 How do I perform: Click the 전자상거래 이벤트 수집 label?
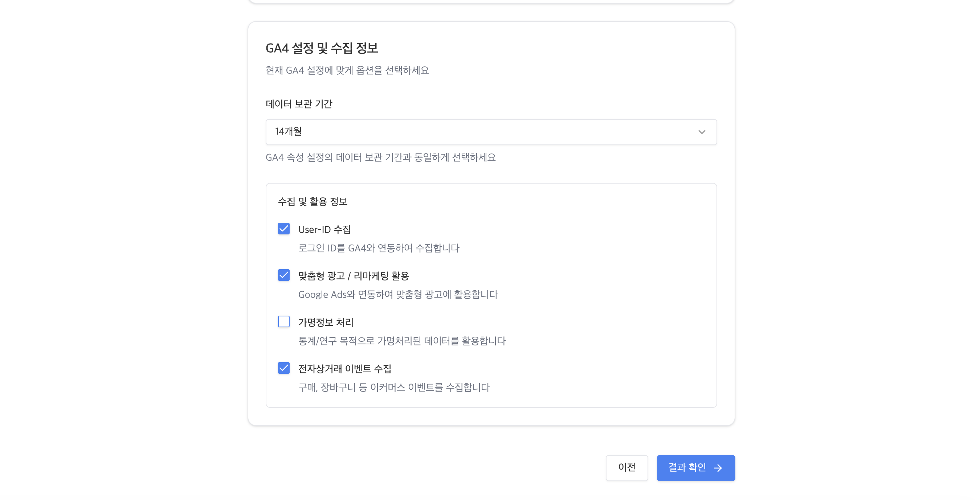[x=345, y=368]
